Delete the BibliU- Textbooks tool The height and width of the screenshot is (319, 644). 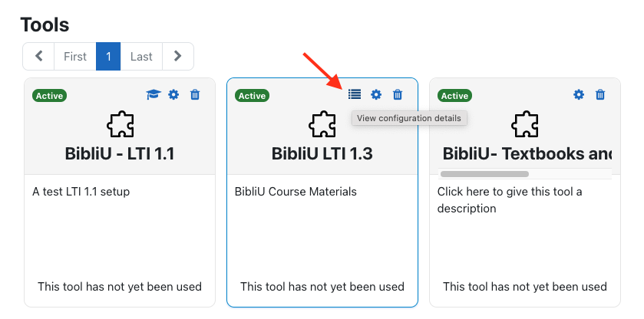(x=600, y=95)
